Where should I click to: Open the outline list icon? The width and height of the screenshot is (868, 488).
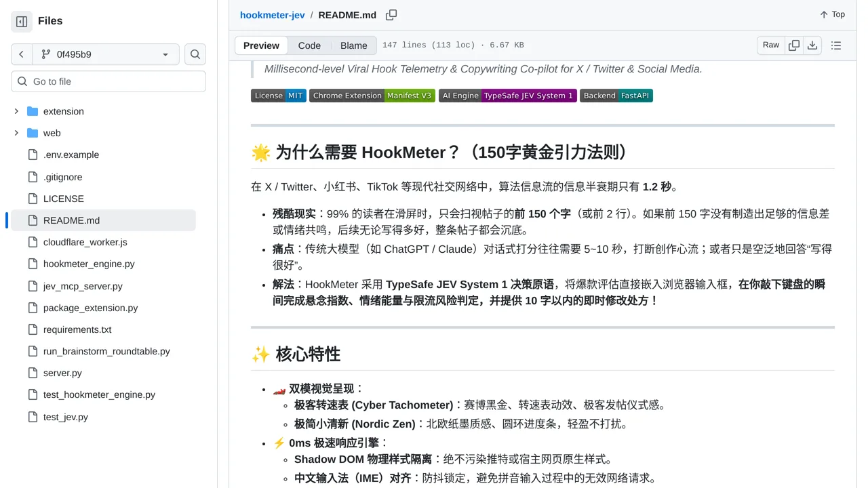tap(836, 45)
